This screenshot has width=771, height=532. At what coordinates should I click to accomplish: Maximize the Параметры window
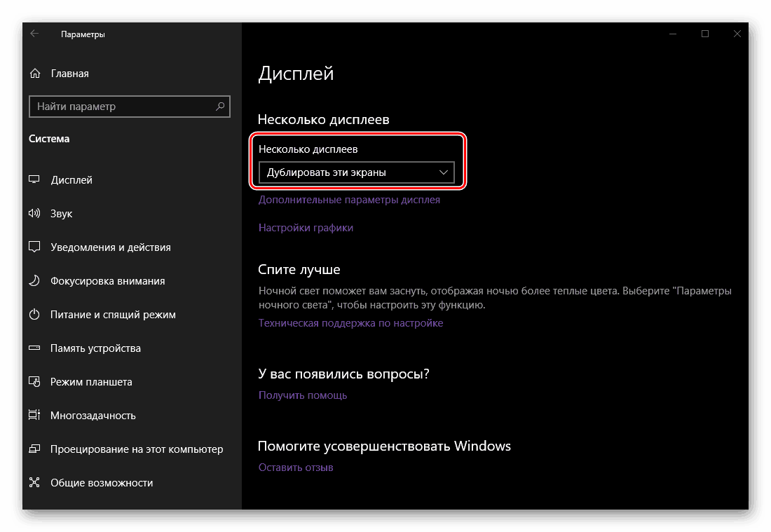click(x=705, y=34)
